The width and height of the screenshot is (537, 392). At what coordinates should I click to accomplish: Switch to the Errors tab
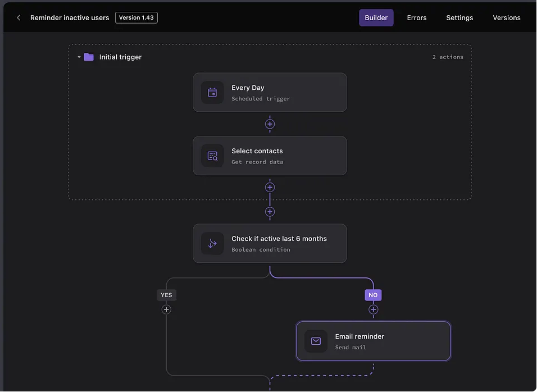[x=417, y=18]
